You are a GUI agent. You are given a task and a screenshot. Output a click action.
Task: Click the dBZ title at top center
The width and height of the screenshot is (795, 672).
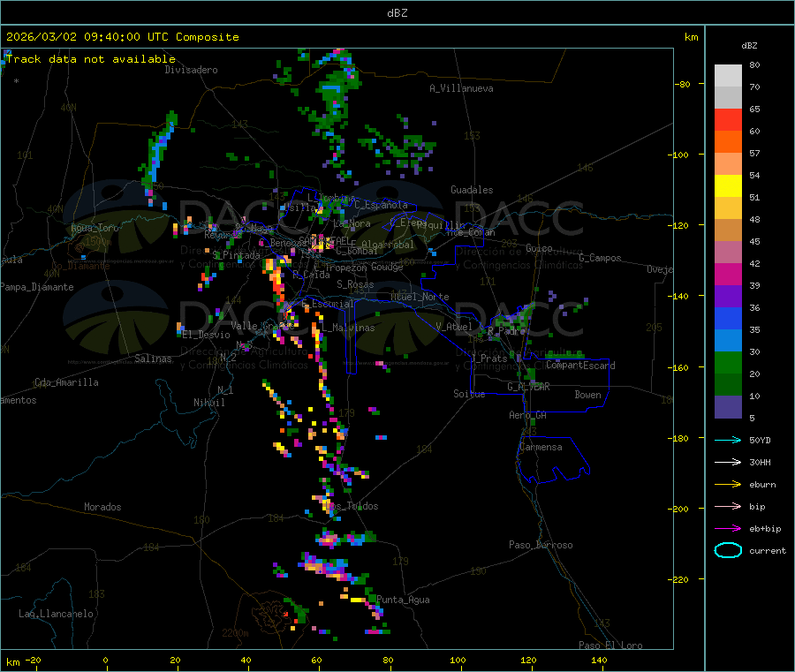pos(397,13)
